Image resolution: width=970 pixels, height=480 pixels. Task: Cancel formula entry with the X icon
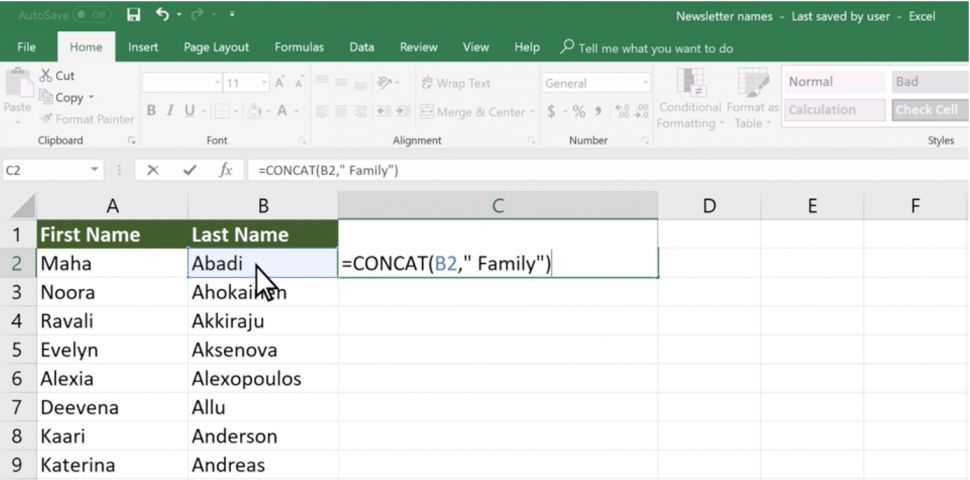coord(153,170)
